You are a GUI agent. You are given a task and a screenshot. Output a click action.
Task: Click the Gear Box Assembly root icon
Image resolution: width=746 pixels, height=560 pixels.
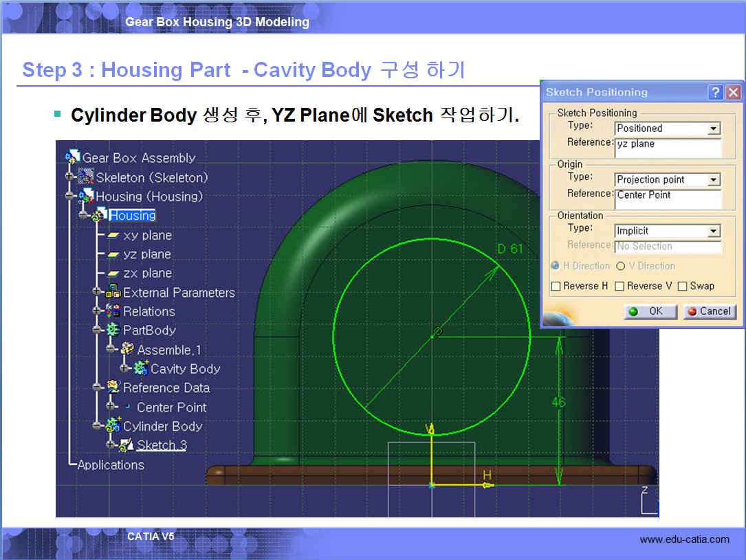[x=74, y=157]
